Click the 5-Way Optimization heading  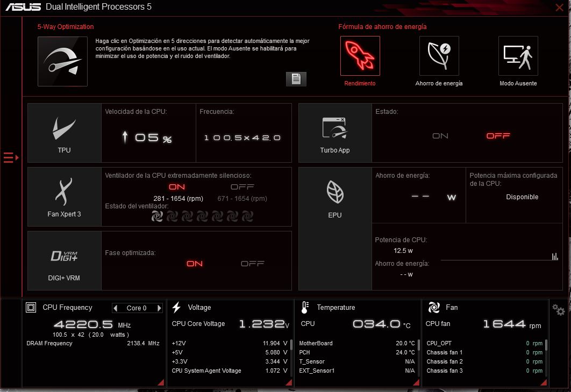66,26
